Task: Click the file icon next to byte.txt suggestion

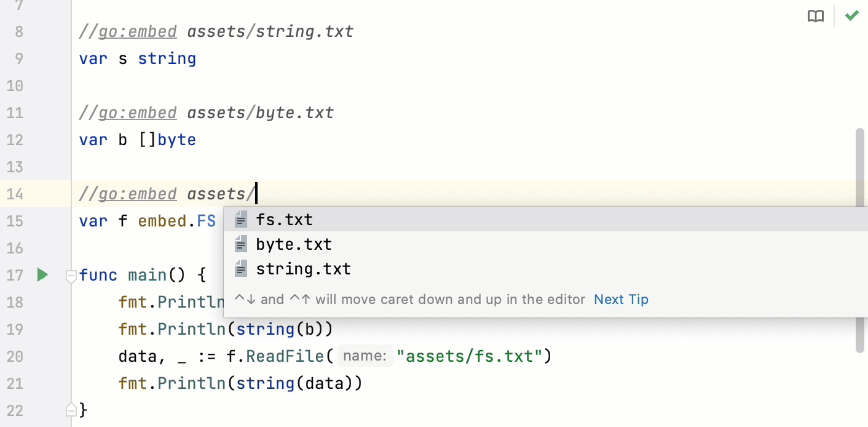Action: tap(240, 244)
